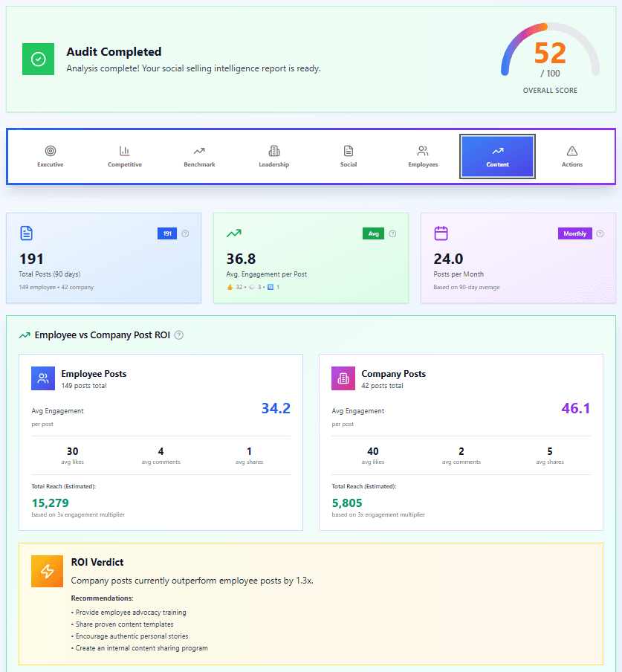
Task: Open help tooltip on Posts per Month card
Action: pos(600,233)
